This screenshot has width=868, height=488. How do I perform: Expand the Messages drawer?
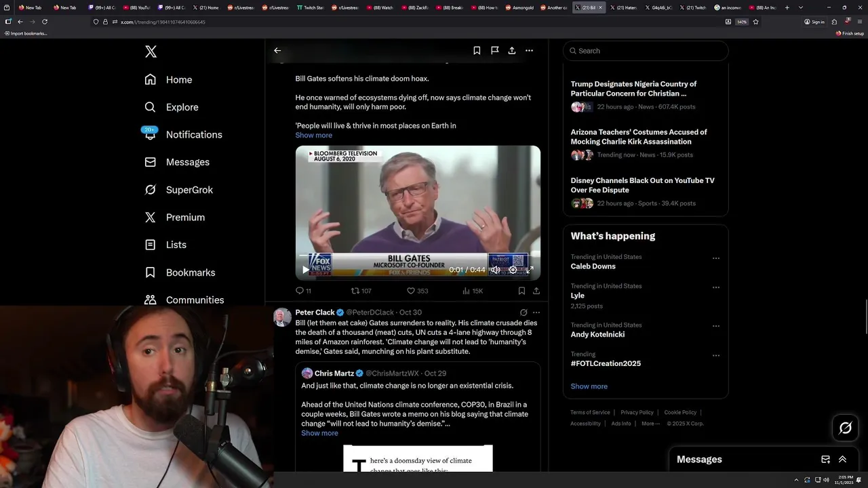click(842, 460)
